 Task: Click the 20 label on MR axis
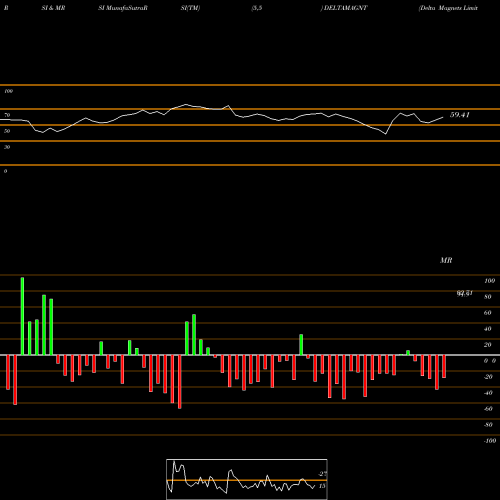[488, 345]
